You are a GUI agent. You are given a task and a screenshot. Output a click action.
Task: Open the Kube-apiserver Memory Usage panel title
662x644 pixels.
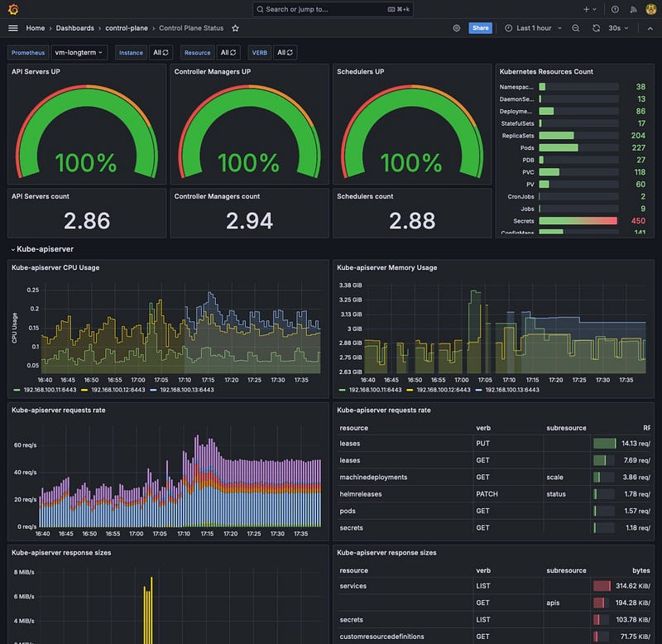[x=386, y=267]
